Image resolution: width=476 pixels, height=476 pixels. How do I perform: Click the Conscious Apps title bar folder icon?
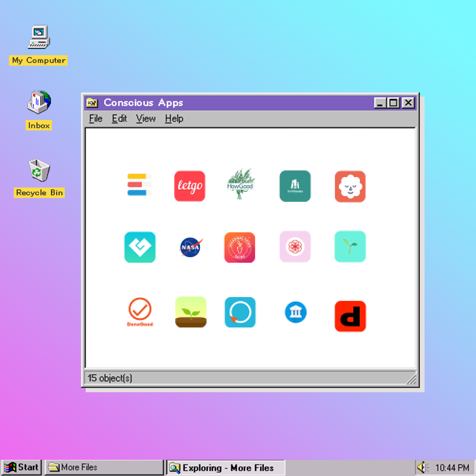click(x=92, y=103)
